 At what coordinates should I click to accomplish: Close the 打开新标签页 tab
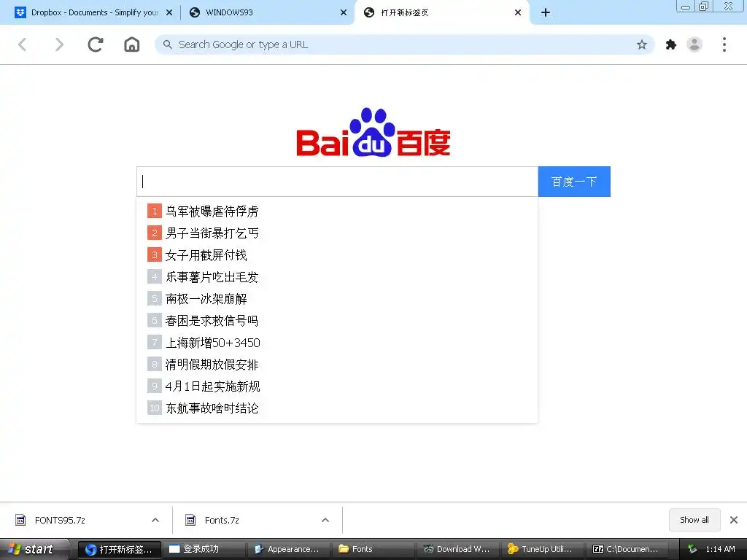[518, 13]
